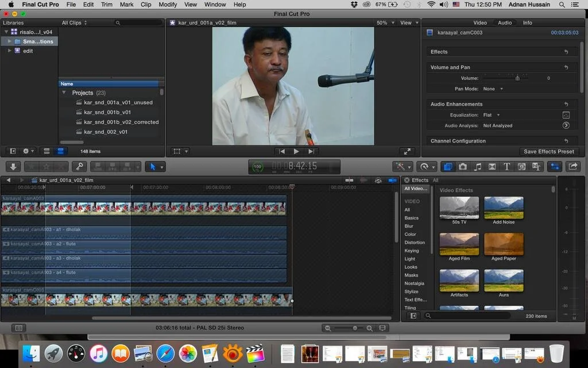This screenshot has width=588, height=368.
Task: Click the Share project icon
Action: coord(572,167)
